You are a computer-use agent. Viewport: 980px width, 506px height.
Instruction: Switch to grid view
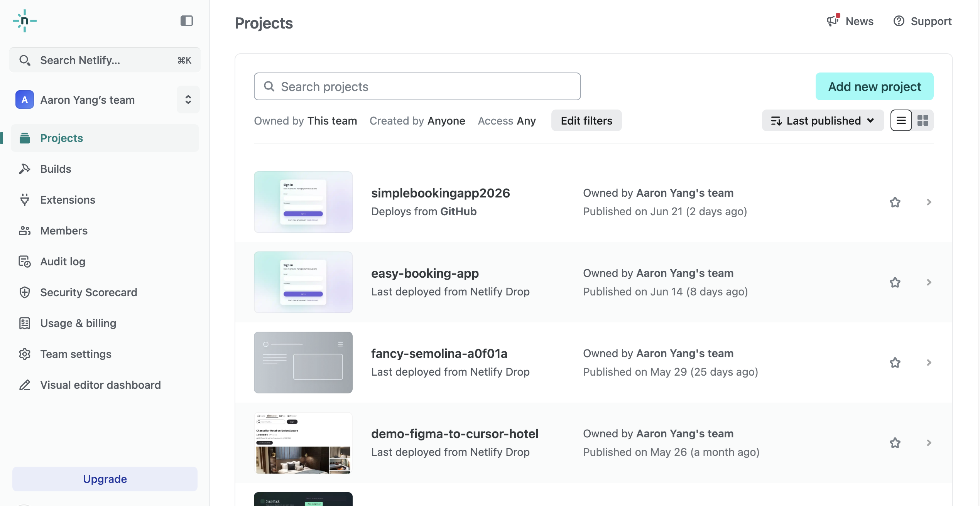923,121
